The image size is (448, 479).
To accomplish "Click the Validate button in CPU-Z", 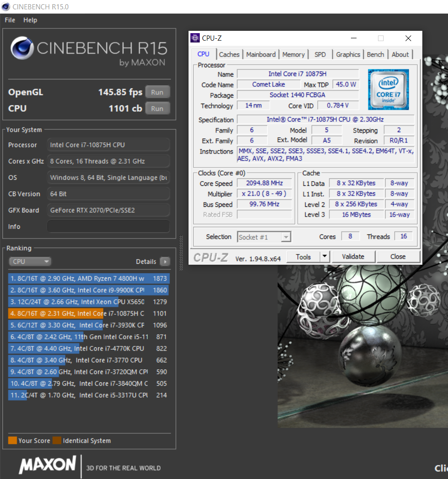I will point(353,257).
